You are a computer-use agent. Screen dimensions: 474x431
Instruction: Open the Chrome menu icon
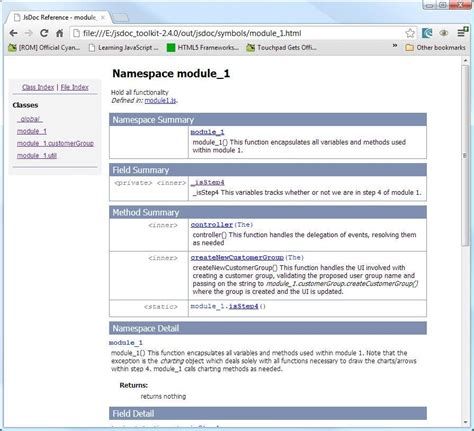click(462, 32)
